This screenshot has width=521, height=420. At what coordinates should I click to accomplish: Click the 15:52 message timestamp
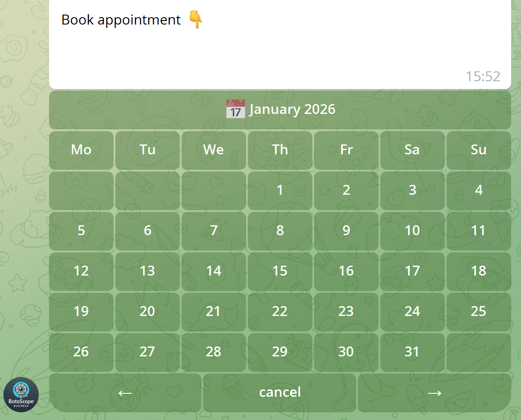tap(483, 77)
